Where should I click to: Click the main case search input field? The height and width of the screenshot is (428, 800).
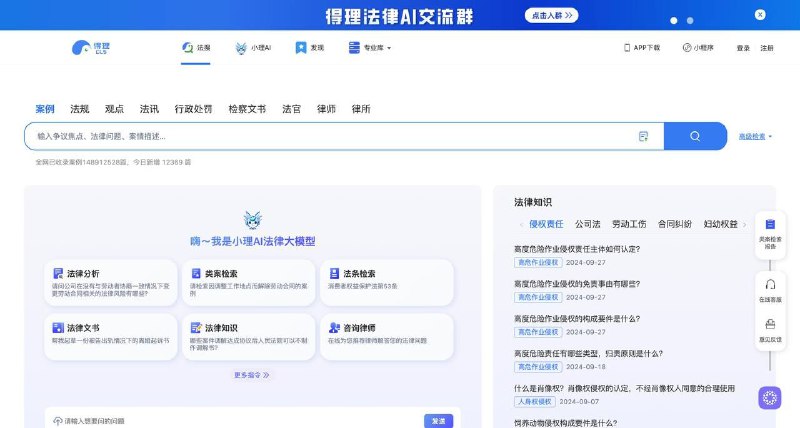click(x=330, y=136)
